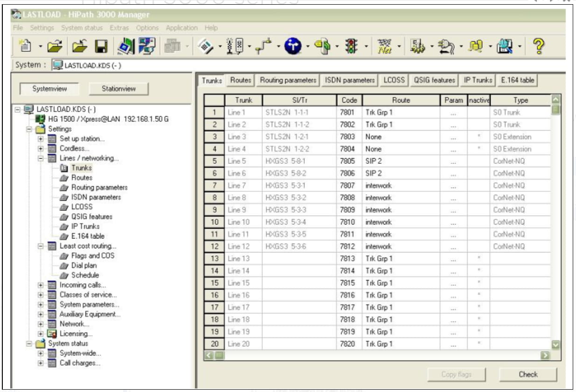
Task: Collapse the Lines / networking node
Action: click(x=41, y=158)
